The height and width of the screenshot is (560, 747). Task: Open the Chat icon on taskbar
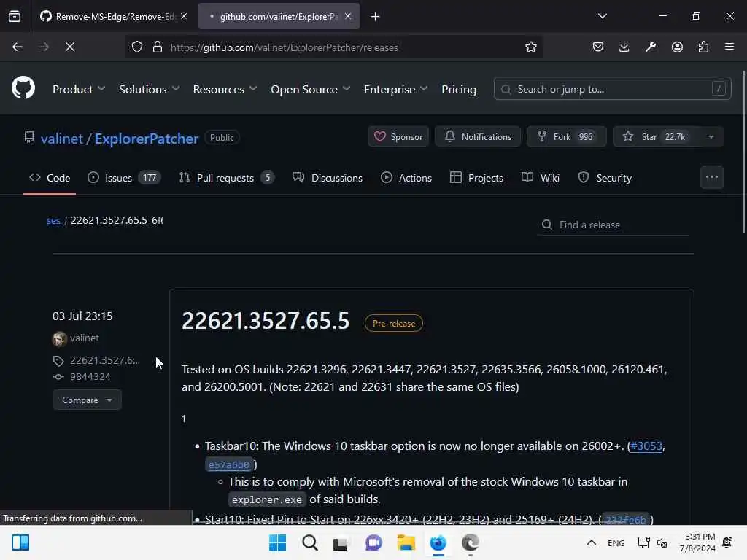[373, 542]
